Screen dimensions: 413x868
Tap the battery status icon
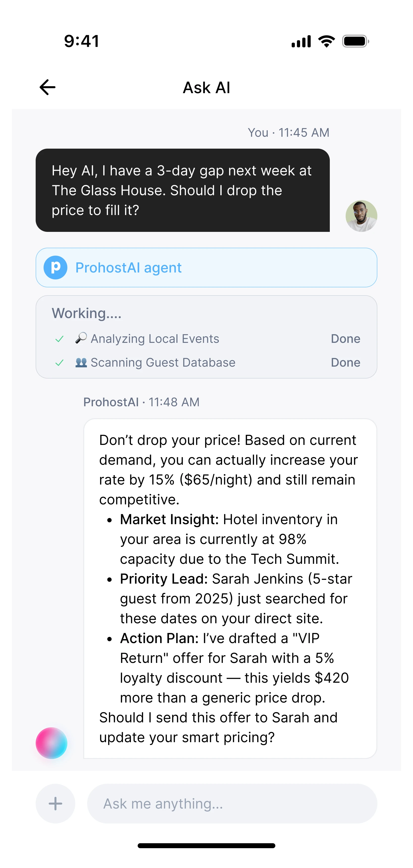(355, 41)
